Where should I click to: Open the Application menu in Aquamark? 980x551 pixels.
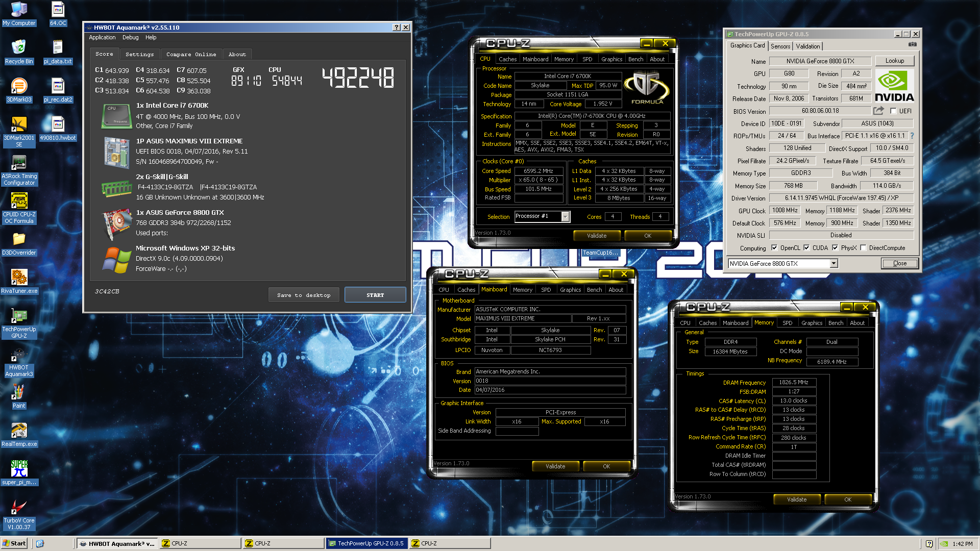(x=102, y=37)
